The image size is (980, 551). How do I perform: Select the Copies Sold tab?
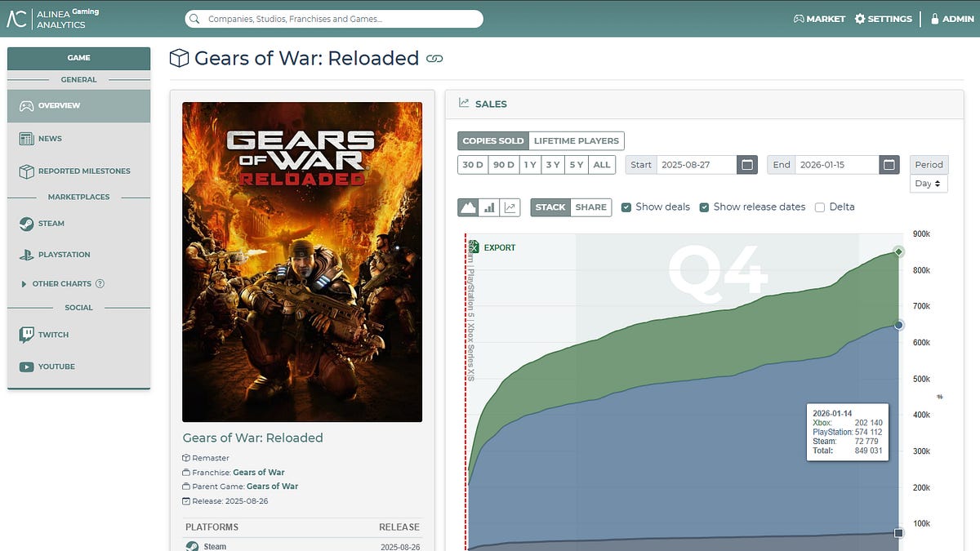(493, 141)
